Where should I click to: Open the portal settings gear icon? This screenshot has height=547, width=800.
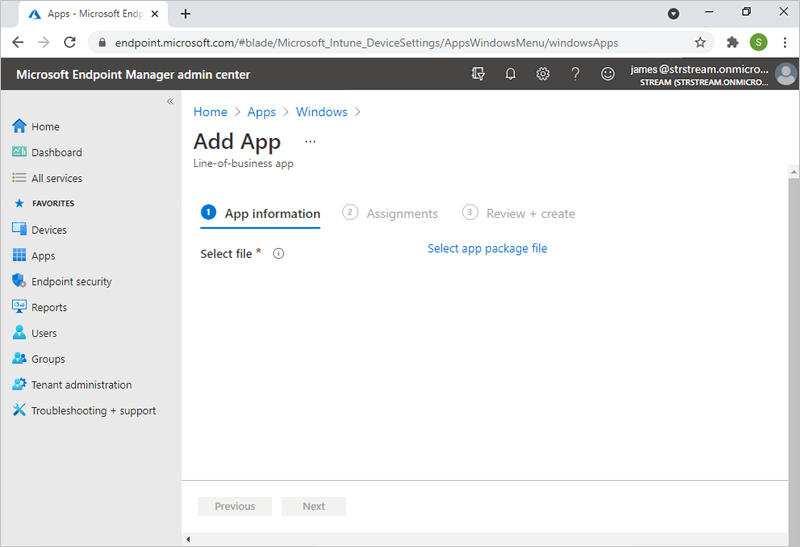[543, 74]
